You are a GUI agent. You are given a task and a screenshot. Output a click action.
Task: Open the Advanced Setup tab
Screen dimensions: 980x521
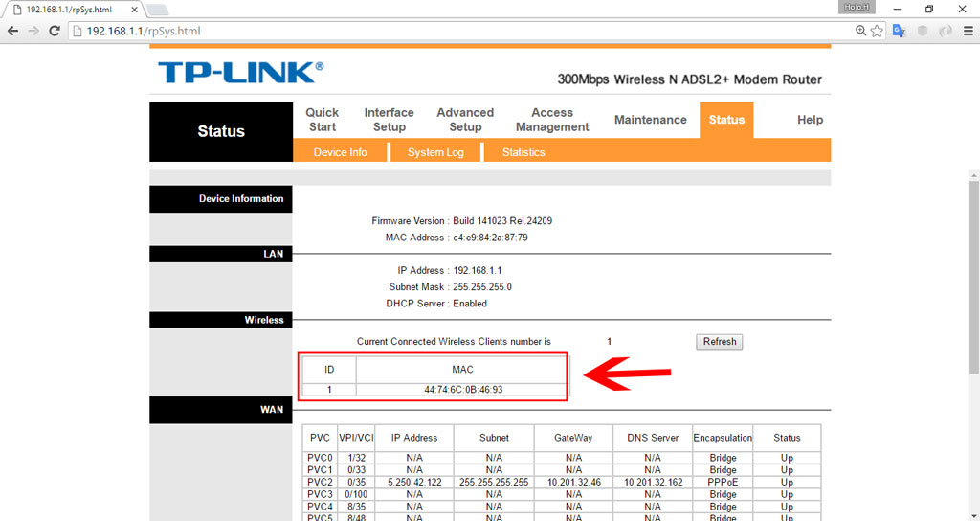pos(465,120)
